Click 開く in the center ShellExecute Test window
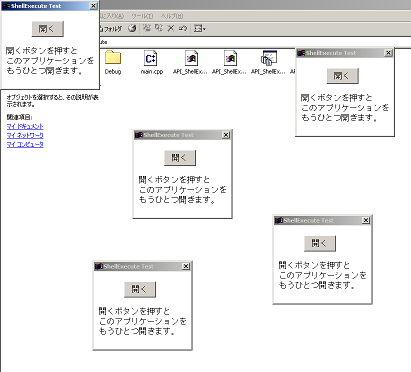Viewport: 411px width, 372px height. pos(180,158)
